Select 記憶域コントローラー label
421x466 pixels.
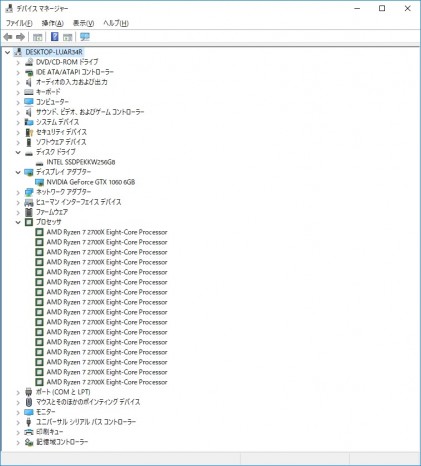pyautogui.click(x=62, y=442)
